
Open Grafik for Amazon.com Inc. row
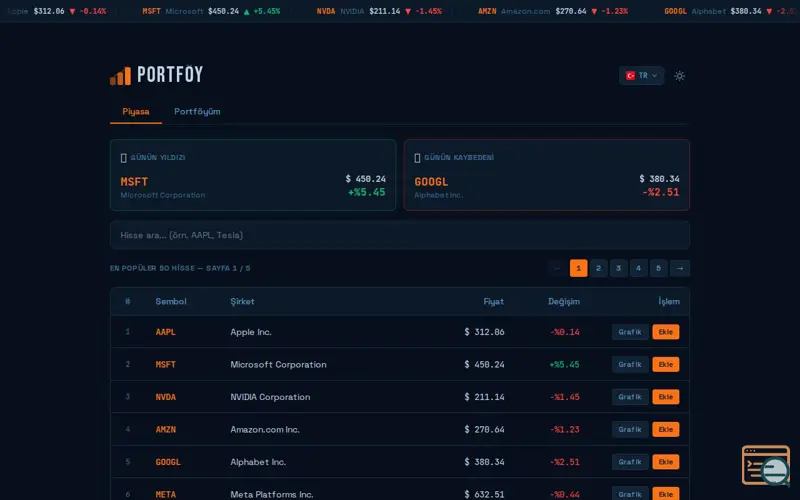tap(630, 430)
